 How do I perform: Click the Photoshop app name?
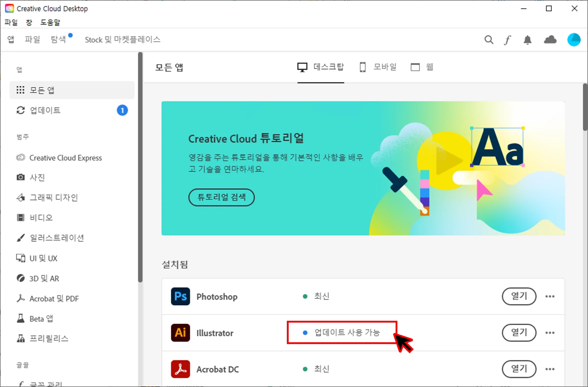pyautogui.click(x=217, y=297)
